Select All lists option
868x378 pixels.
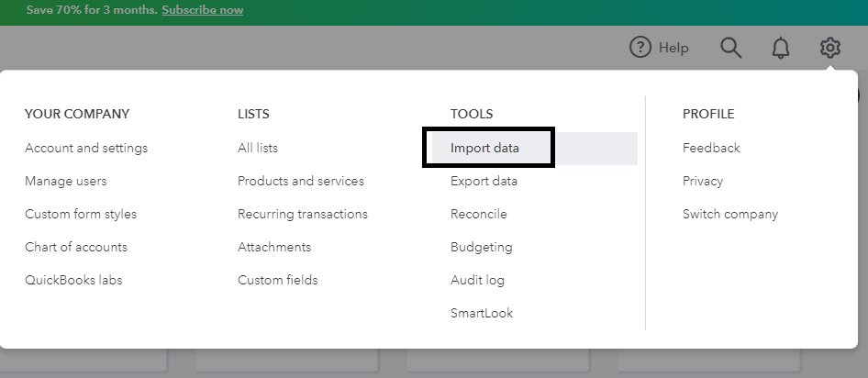258,148
